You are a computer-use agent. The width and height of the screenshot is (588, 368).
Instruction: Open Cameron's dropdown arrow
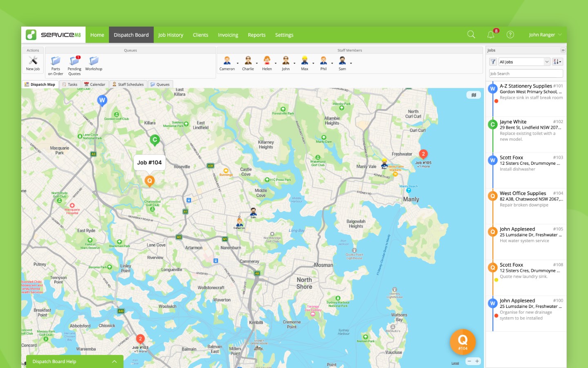pyautogui.click(x=238, y=63)
